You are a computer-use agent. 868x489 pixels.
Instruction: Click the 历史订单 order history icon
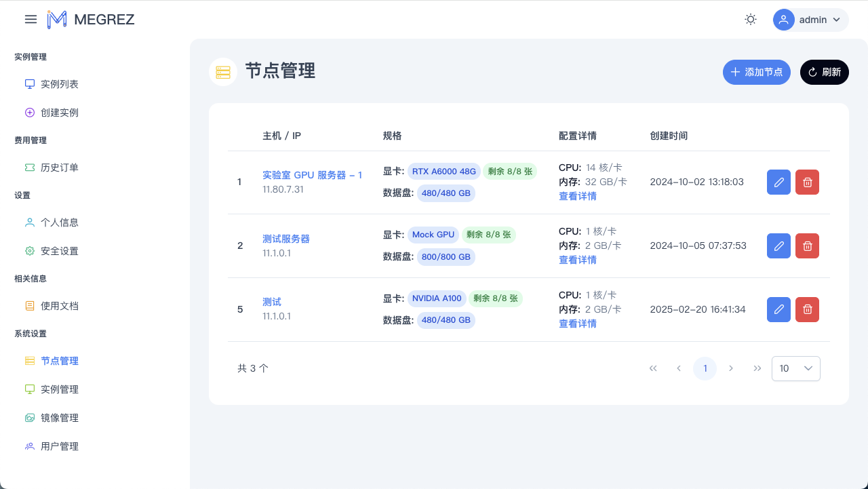(29, 167)
